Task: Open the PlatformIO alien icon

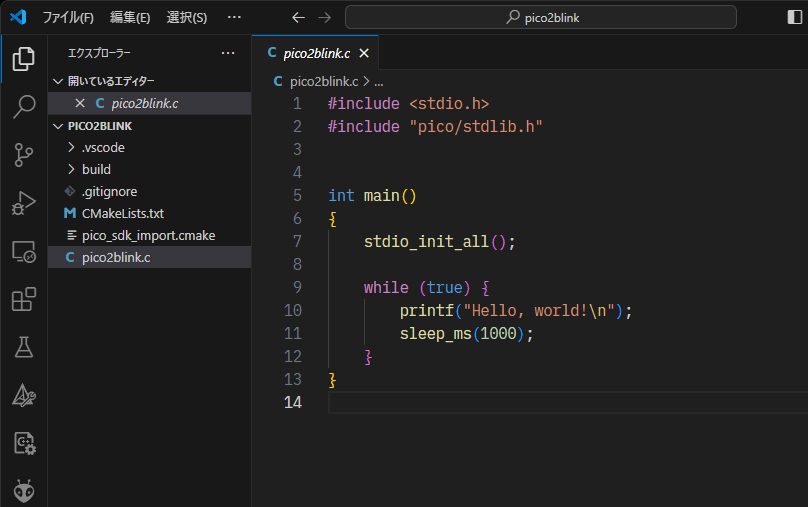Action: [24, 491]
